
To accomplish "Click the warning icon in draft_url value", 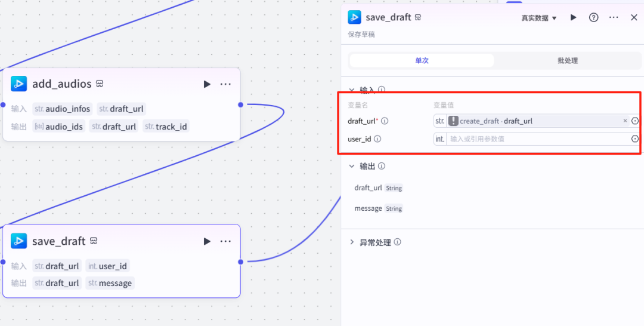I will (x=453, y=121).
